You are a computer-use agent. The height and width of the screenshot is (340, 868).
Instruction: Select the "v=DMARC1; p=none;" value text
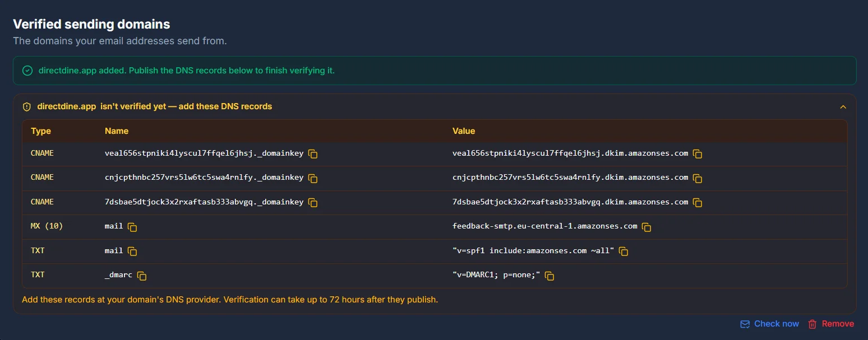pyautogui.click(x=496, y=275)
